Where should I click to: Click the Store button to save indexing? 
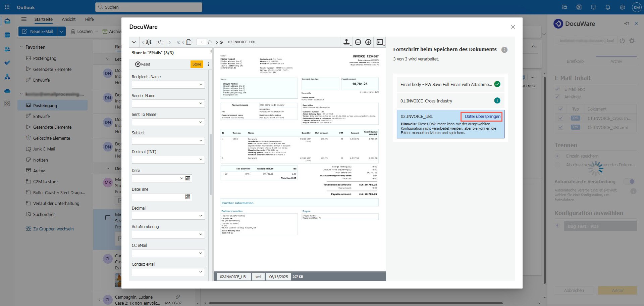pyautogui.click(x=197, y=64)
